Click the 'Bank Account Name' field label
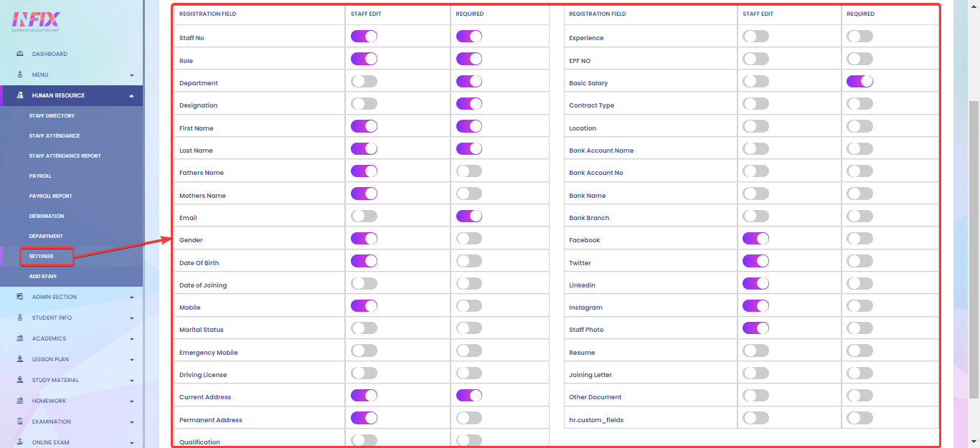Viewport: 980px width, 448px height. [601, 151]
